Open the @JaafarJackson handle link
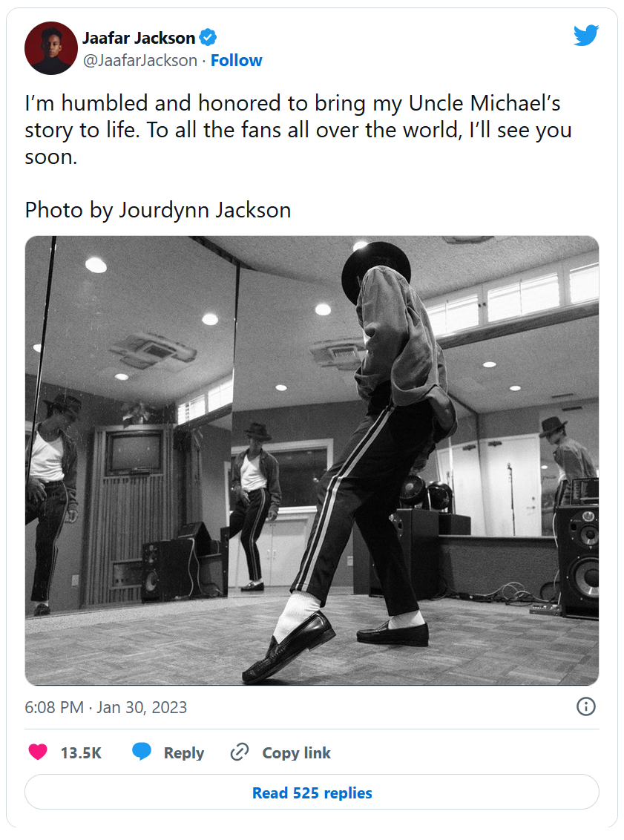The image size is (624, 840). point(140,60)
